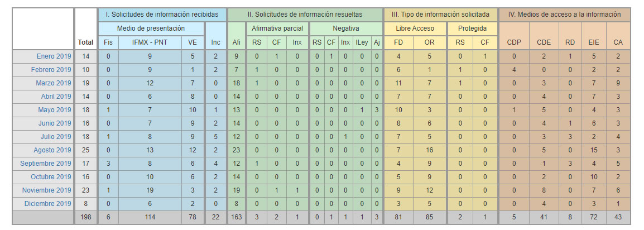Click the Febrero 2019 row link
This screenshot has height=230, width=644.
click(x=52, y=70)
